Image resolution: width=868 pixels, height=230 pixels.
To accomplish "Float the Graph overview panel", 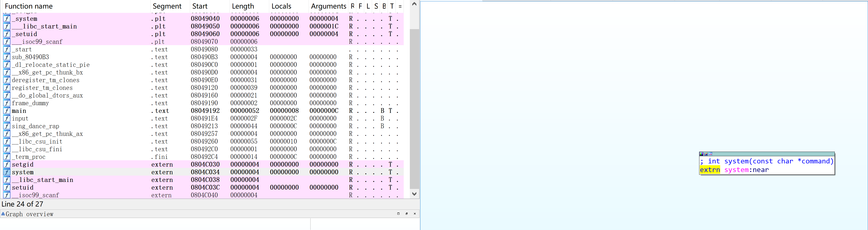I will tap(407, 214).
